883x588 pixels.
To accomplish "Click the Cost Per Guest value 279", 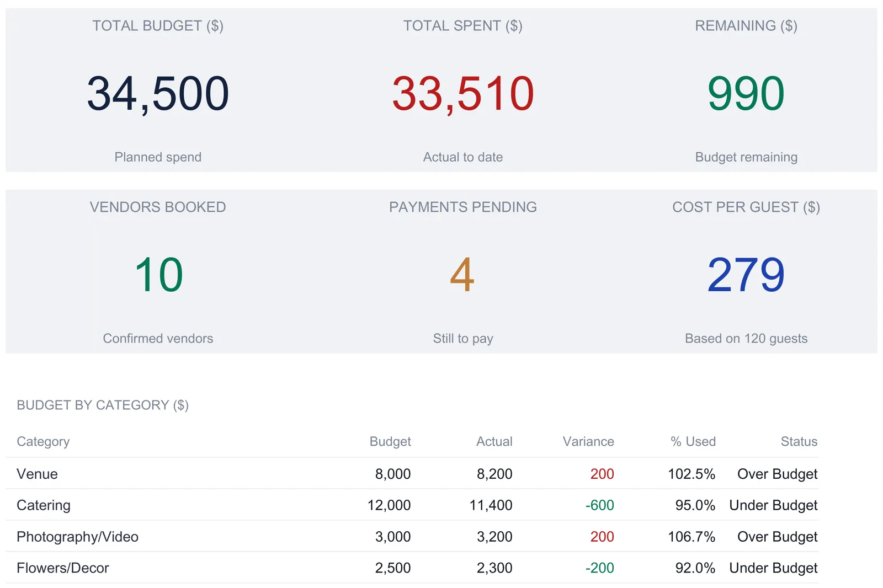I will (x=746, y=275).
